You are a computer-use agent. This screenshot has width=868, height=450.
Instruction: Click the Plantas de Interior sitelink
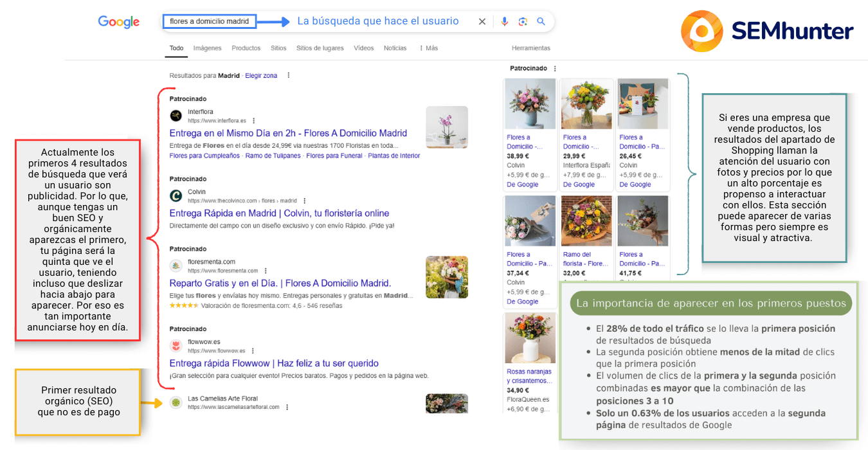394,156
